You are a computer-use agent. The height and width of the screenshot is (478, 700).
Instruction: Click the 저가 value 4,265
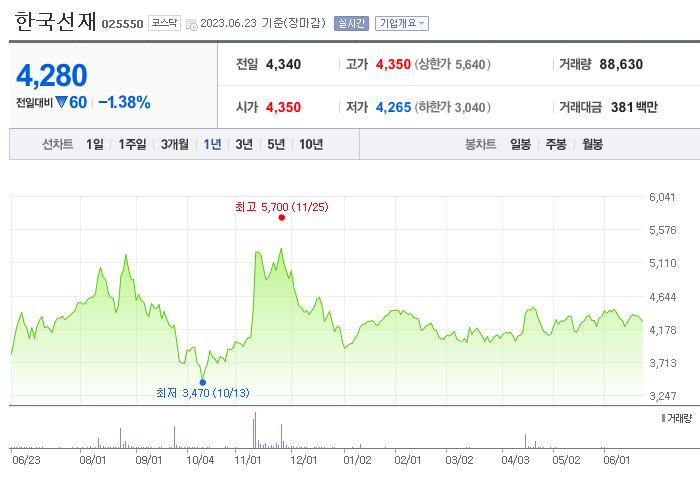[393, 108]
